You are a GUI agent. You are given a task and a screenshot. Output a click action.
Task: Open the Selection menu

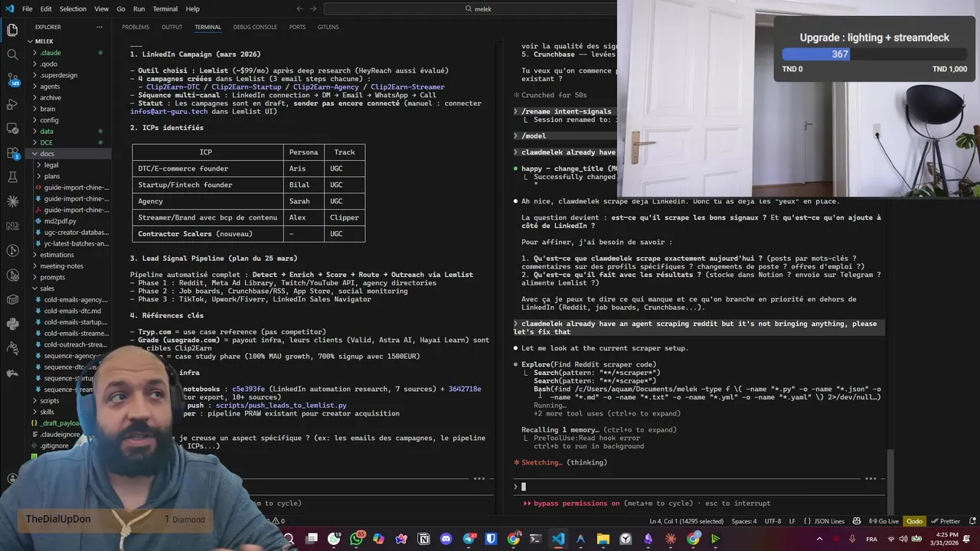tap(73, 8)
